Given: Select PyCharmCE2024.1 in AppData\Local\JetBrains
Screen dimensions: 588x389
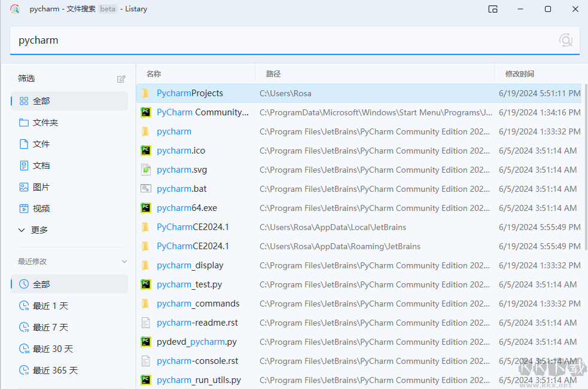Looking at the screenshot, I should tap(193, 226).
